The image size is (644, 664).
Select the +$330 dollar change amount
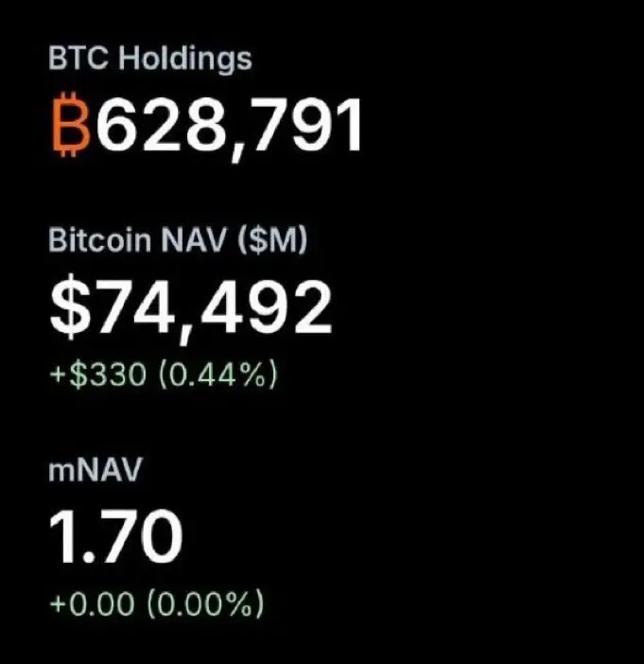click(98, 375)
